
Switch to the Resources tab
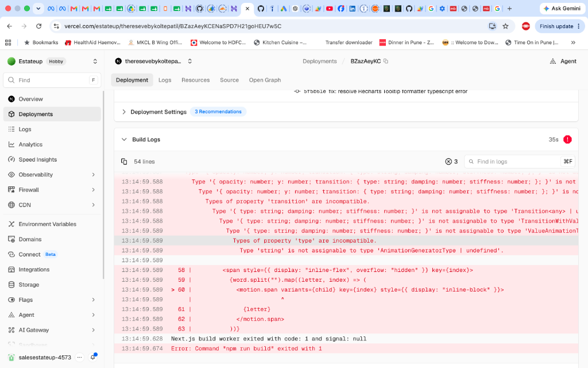pyautogui.click(x=195, y=80)
